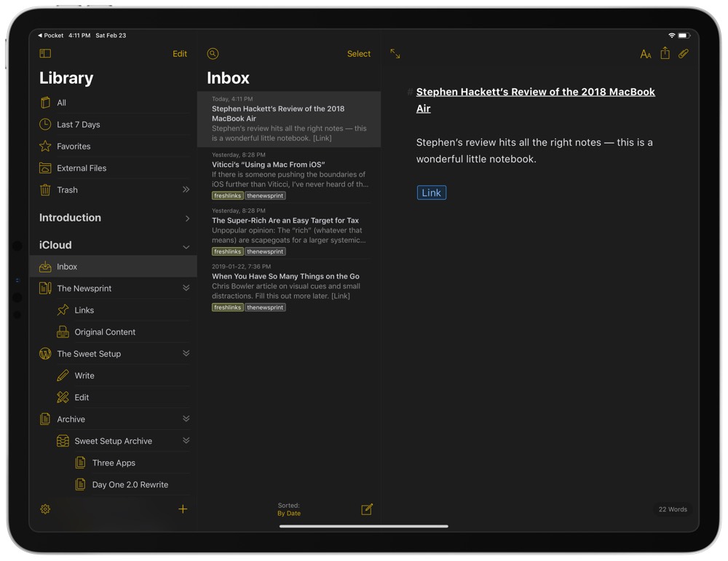The height and width of the screenshot is (561, 728).
Task: Select Three Apps group label
Action: click(x=114, y=463)
